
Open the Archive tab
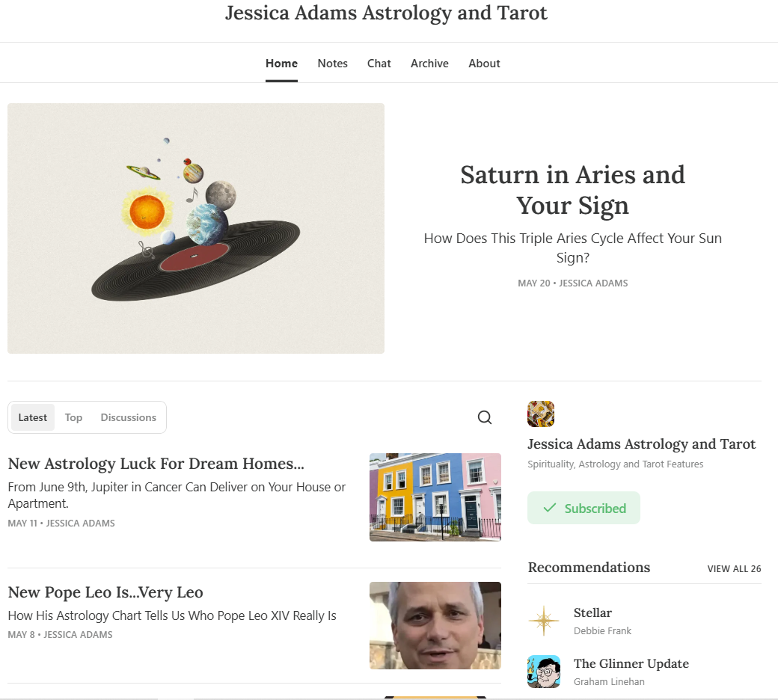(429, 64)
